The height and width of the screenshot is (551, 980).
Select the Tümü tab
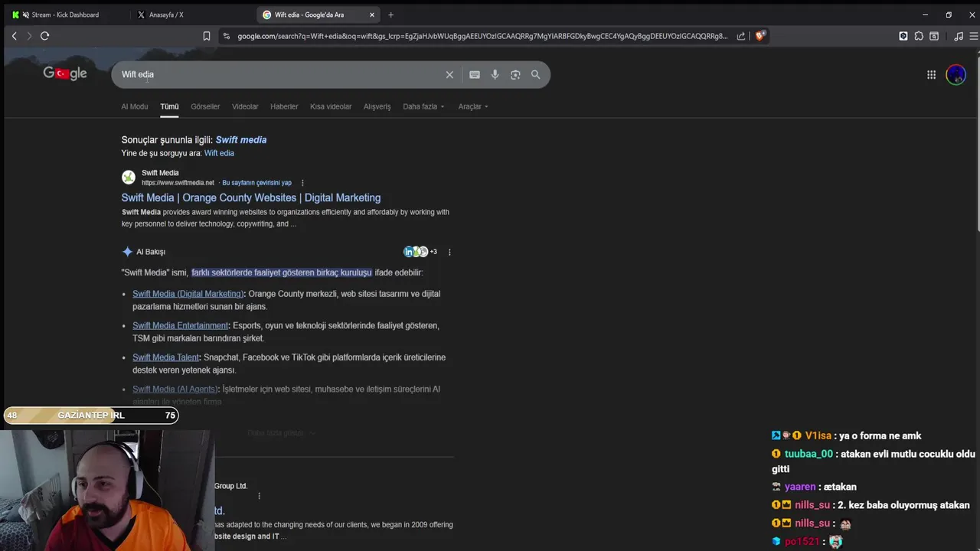pyautogui.click(x=169, y=106)
